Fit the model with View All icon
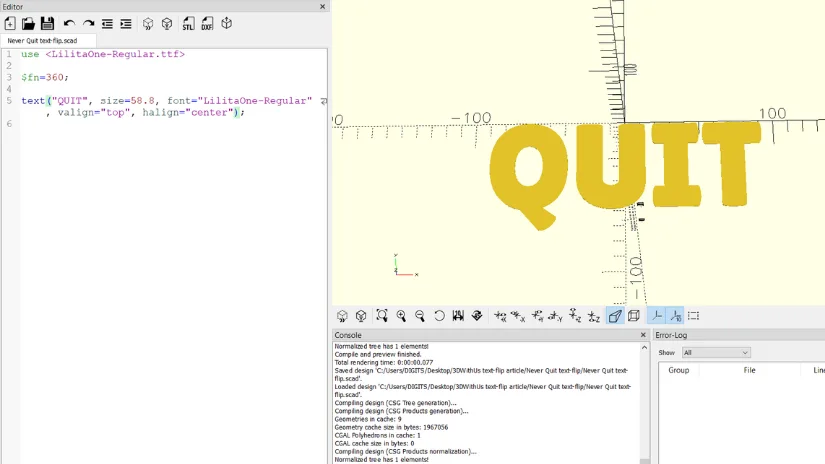The height and width of the screenshot is (464, 825). 382,316
